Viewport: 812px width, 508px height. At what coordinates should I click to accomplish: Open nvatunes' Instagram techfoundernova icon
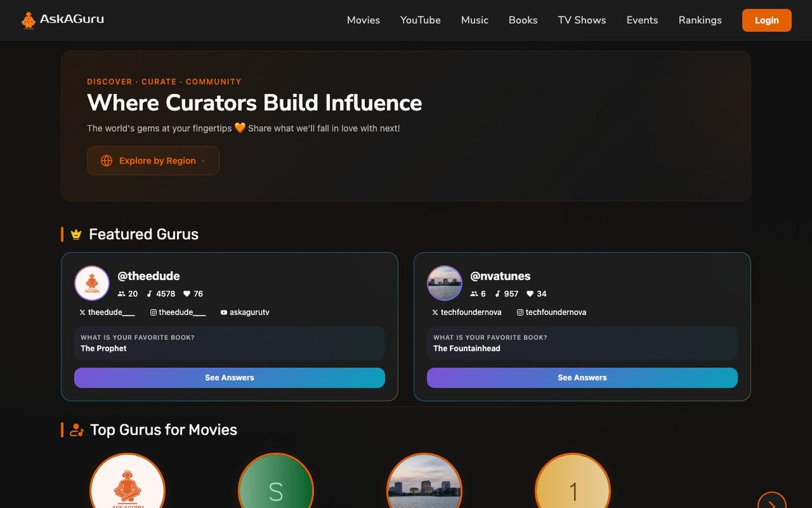[520, 312]
